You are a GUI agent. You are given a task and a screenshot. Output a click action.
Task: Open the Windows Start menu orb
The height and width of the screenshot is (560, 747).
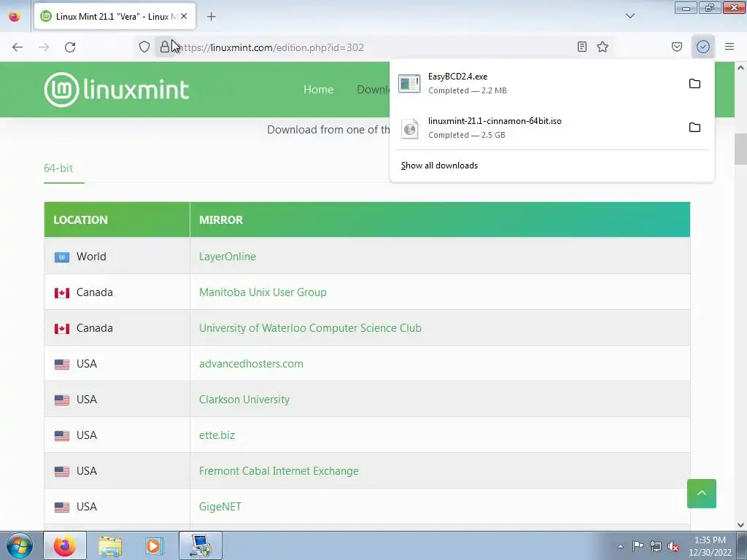pyautogui.click(x=19, y=545)
